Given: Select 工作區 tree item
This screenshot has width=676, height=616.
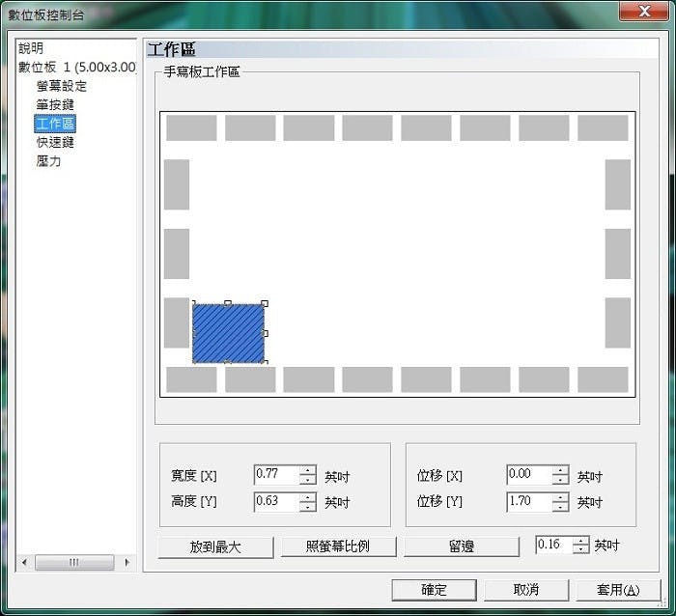Looking at the screenshot, I should point(55,124).
